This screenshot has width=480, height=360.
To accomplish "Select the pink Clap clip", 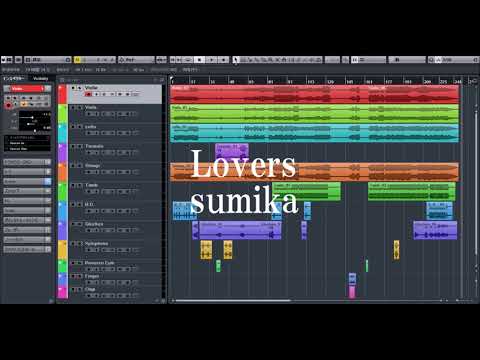I will (352, 292).
